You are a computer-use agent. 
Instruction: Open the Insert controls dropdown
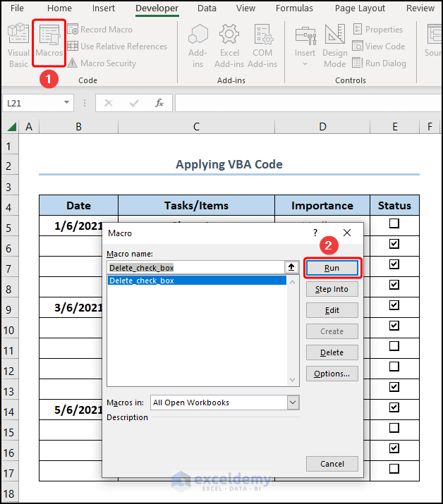[305, 47]
